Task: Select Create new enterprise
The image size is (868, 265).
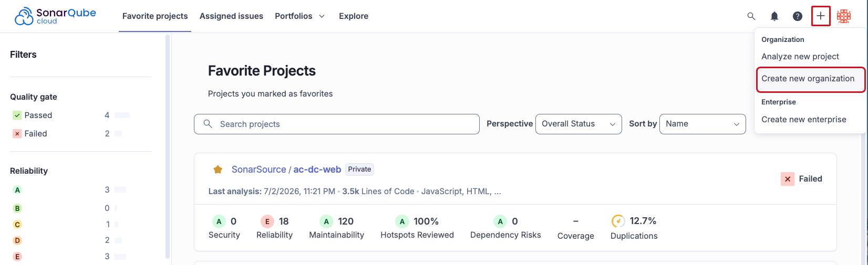Action: (804, 120)
